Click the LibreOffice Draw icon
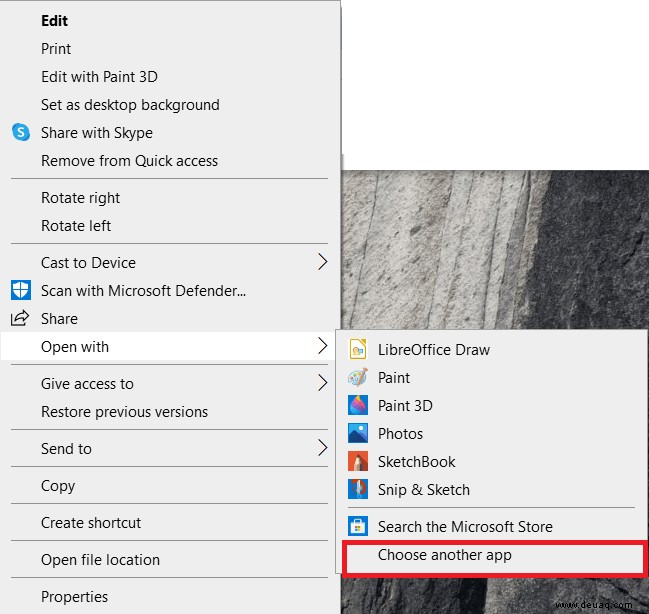The image size is (649, 614). pyautogui.click(x=358, y=349)
